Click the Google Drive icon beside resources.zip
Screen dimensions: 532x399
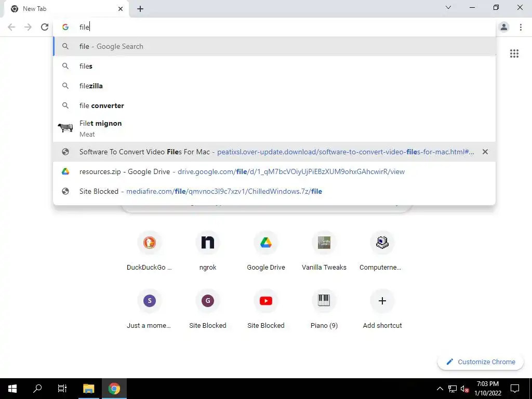pos(65,171)
